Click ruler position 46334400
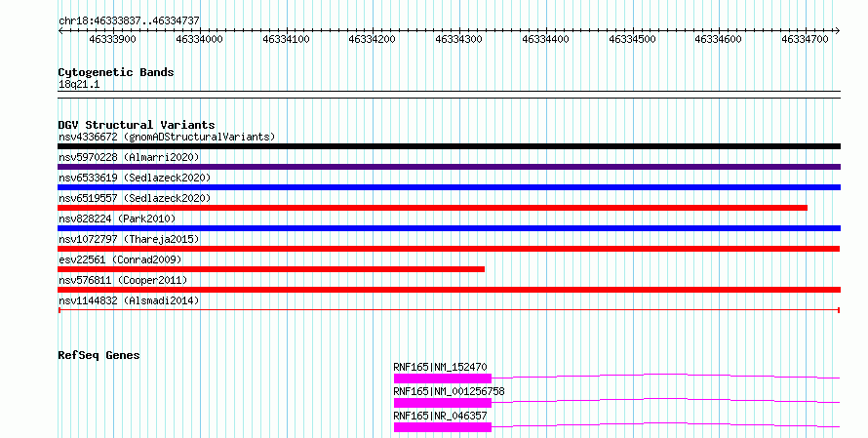Viewport: 868px width, 438px height. tap(546, 39)
